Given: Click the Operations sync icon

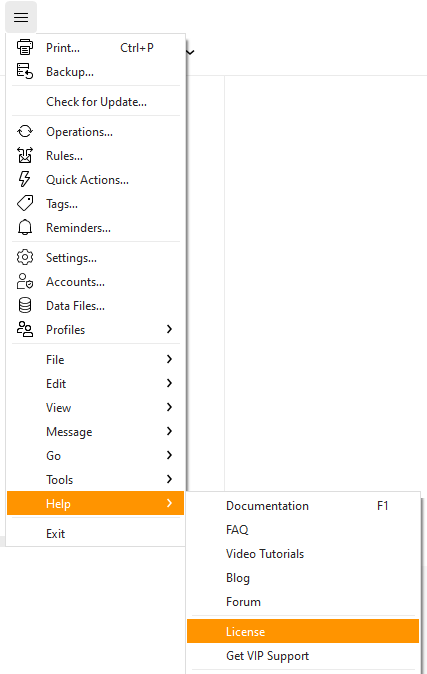Looking at the screenshot, I should pyautogui.click(x=25, y=132).
